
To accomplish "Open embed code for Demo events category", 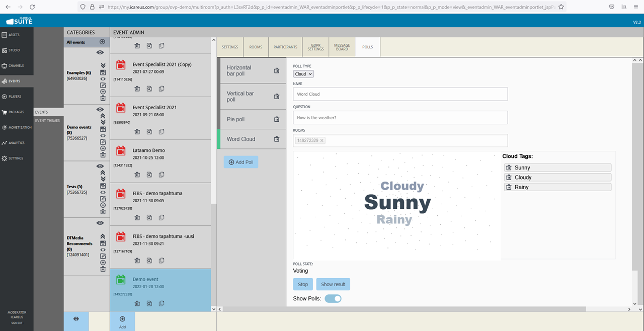I will [x=103, y=135].
